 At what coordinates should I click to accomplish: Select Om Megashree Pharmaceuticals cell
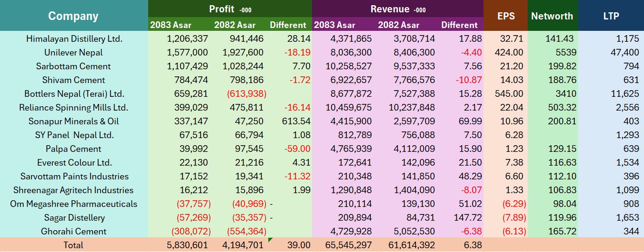point(74,204)
